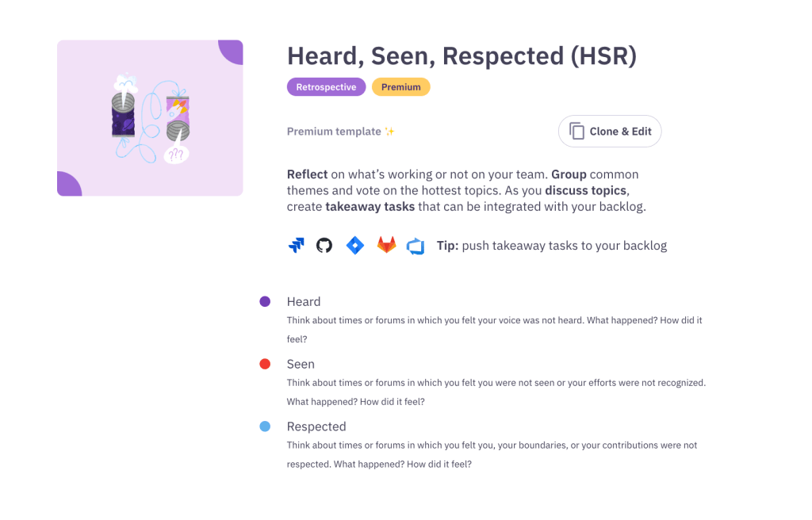
Task: Click the Premium template label text
Action: pyautogui.click(x=334, y=132)
